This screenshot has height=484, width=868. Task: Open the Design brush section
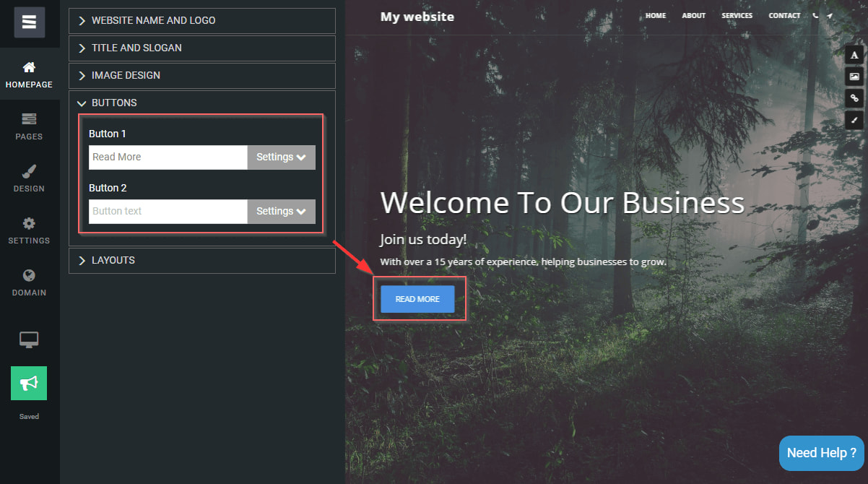(x=30, y=178)
